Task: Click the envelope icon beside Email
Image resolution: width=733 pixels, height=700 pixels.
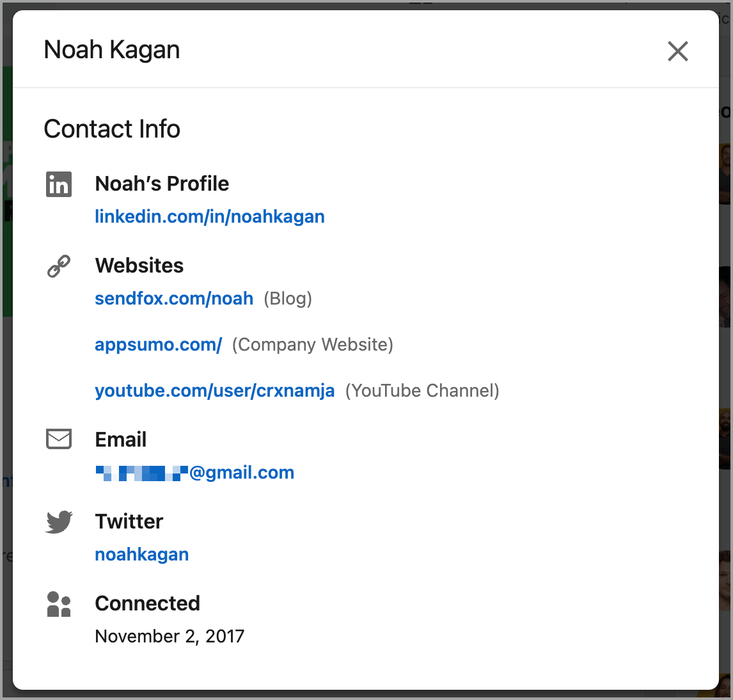Action: pos(59,440)
